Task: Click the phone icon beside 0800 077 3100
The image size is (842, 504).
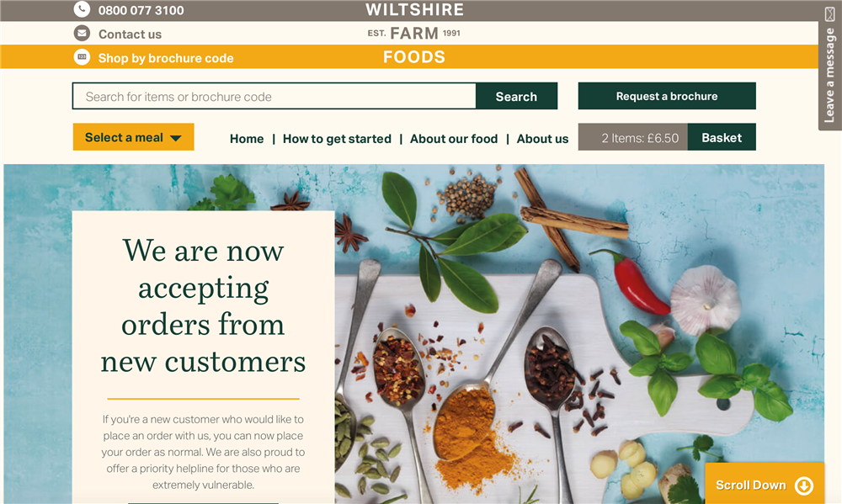Action: [x=82, y=9]
